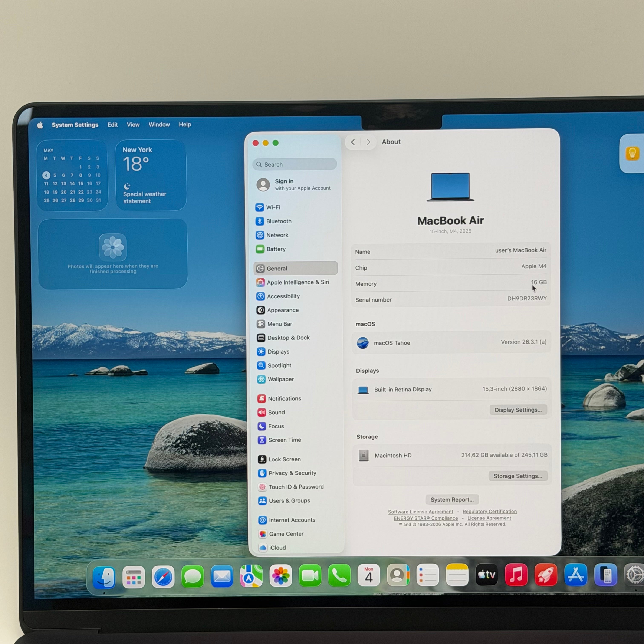Go back with the left chevron
The width and height of the screenshot is (644, 644).
pyautogui.click(x=353, y=142)
